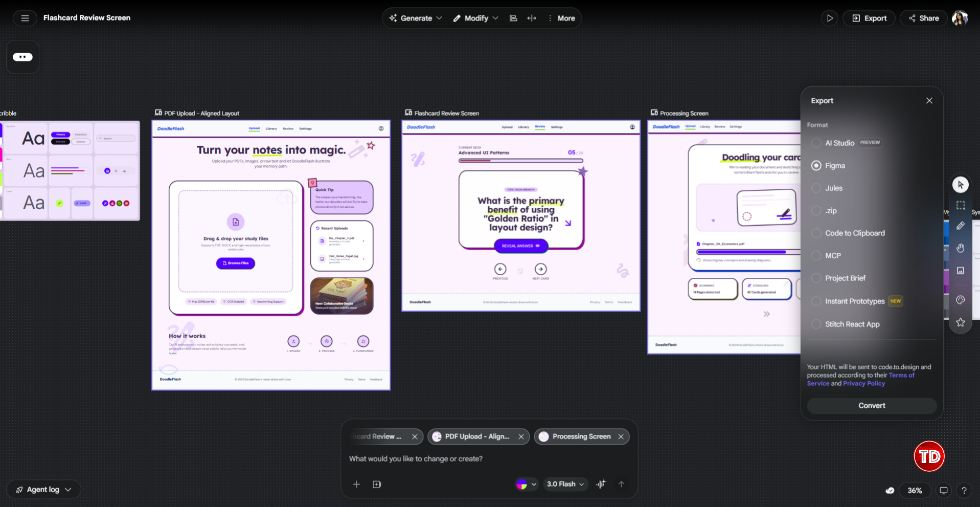Click the Convert button
The height and width of the screenshot is (507, 980).
pos(871,406)
